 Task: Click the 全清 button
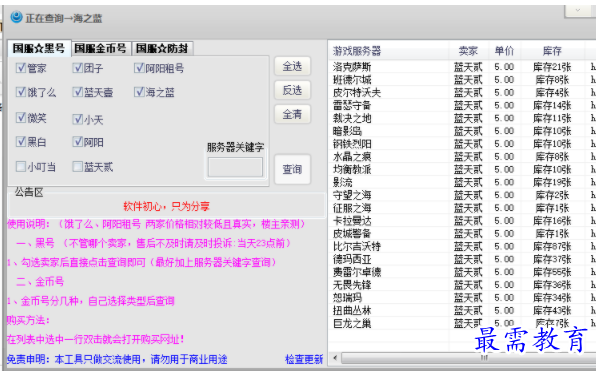tap(292, 114)
